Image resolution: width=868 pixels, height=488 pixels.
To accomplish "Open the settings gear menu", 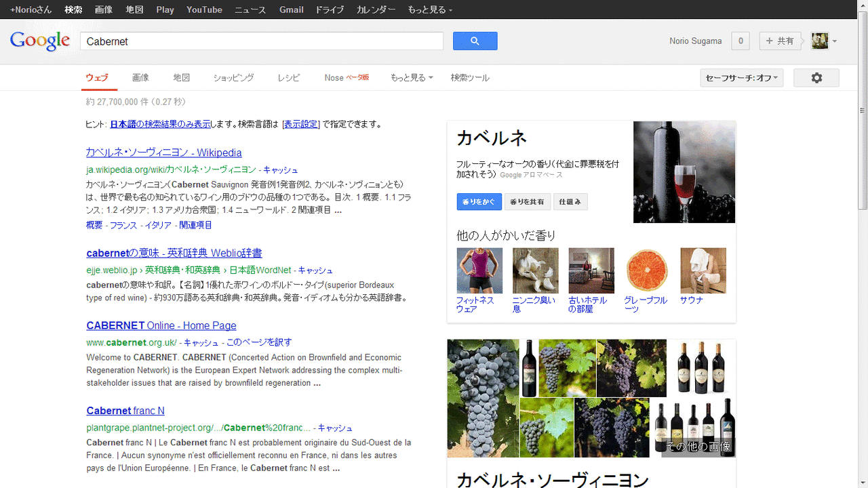I will pyautogui.click(x=816, y=78).
